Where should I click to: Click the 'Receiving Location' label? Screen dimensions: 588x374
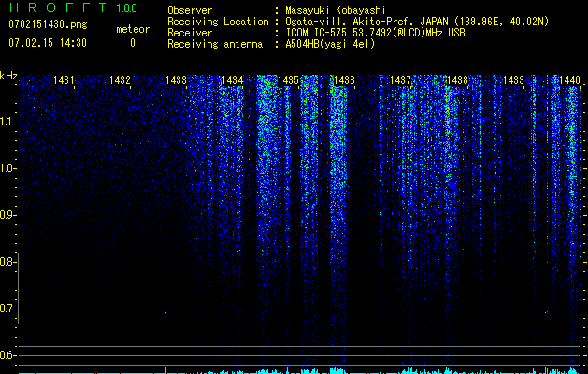[x=218, y=22]
